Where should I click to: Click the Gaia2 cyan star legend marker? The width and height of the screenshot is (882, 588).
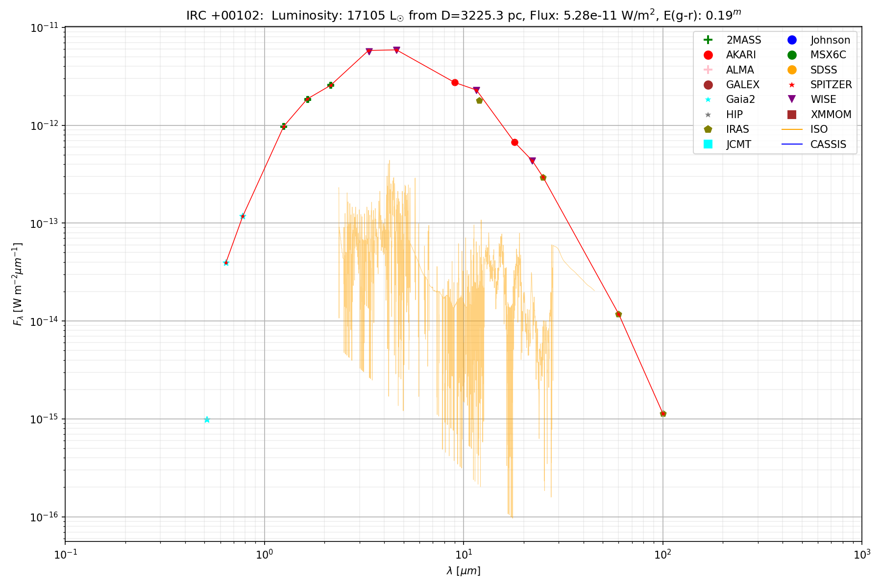tap(708, 99)
